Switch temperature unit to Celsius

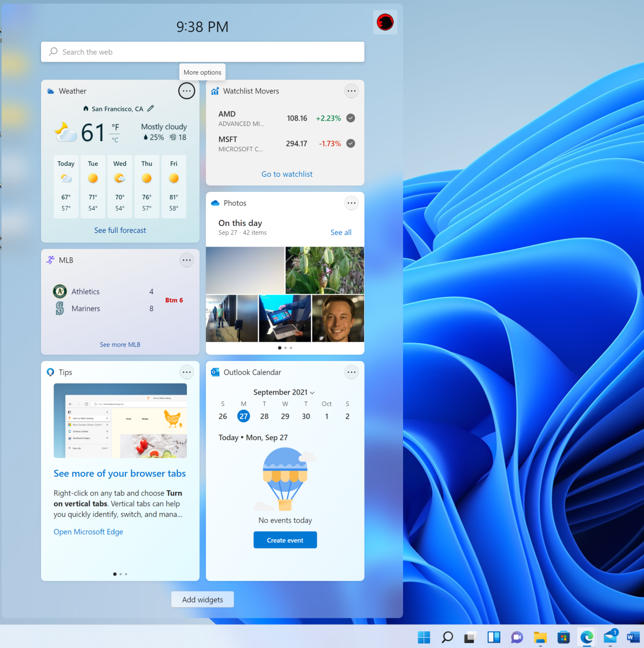click(115, 140)
